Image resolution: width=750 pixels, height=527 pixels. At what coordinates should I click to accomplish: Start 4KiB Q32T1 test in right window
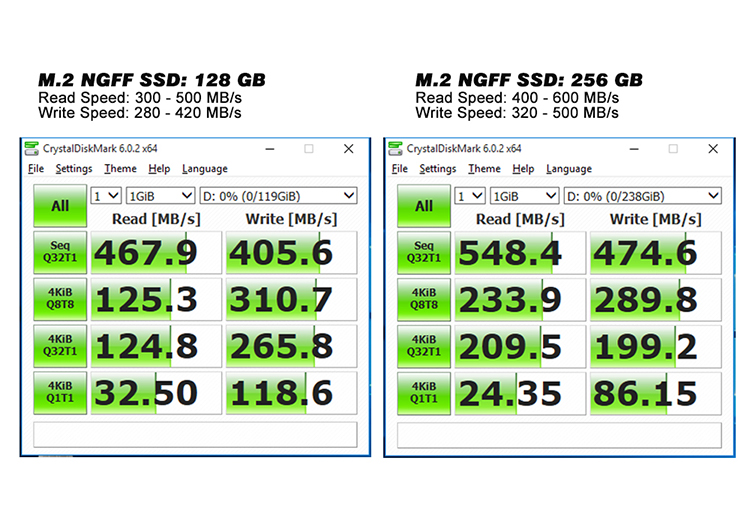(424, 346)
